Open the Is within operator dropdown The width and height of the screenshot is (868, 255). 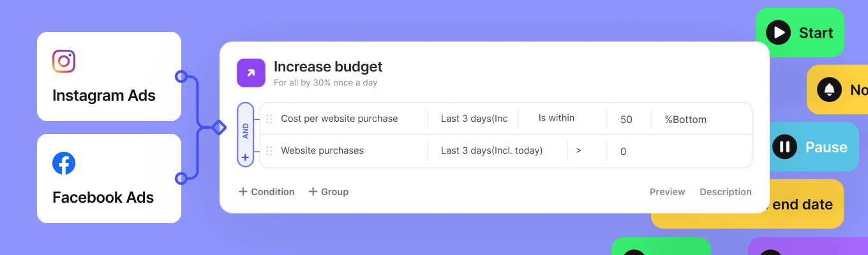(557, 118)
